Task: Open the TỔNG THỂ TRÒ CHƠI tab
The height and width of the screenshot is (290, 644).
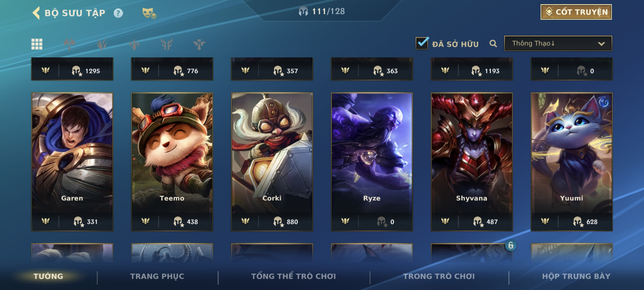Action: point(293,276)
